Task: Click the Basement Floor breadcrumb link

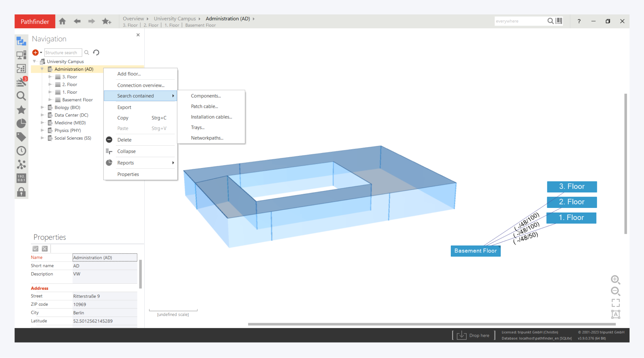Action: coord(200,25)
